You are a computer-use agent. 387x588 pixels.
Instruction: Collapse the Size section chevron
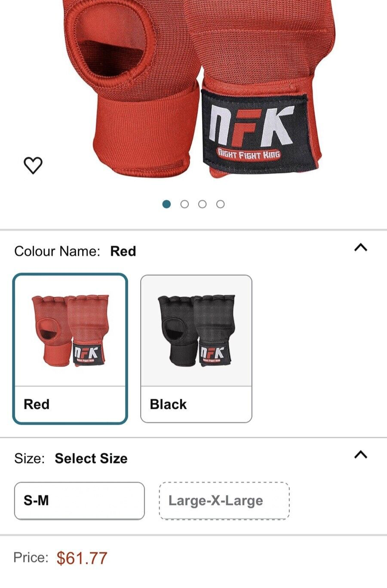coord(360,454)
